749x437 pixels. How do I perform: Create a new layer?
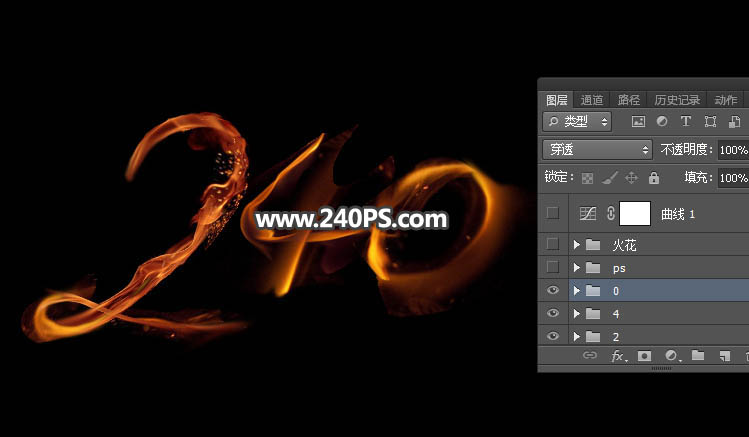(725, 356)
